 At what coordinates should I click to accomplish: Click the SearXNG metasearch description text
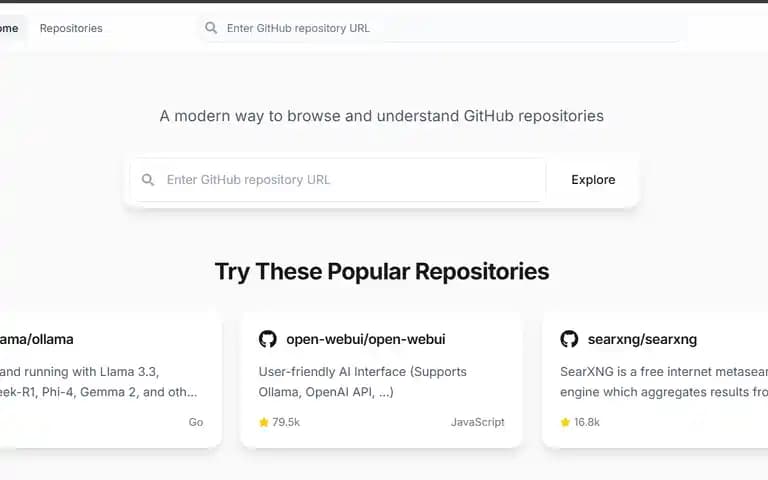pos(664,382)
